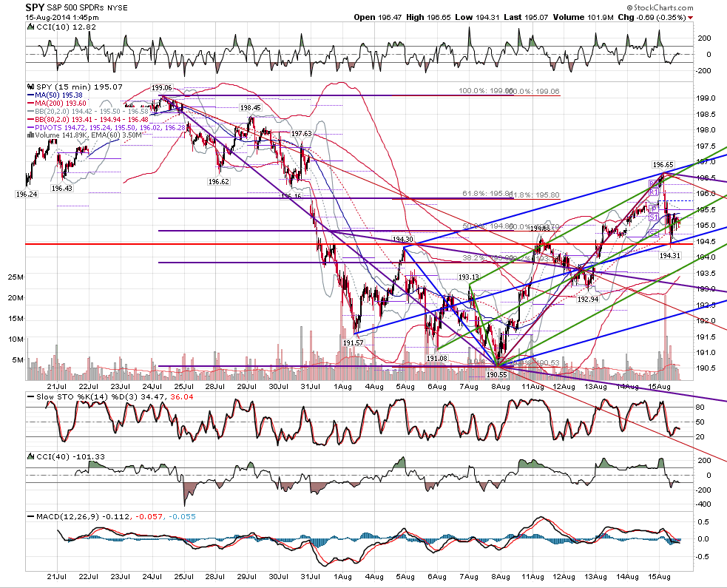Click the 192.94 price label on the chart

[x=587, y=300]
